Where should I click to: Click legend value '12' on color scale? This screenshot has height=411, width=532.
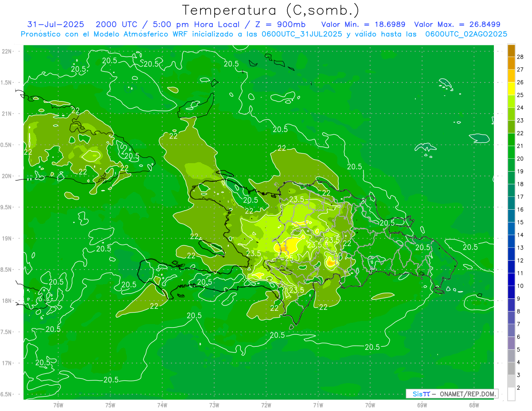click(520, 260)
